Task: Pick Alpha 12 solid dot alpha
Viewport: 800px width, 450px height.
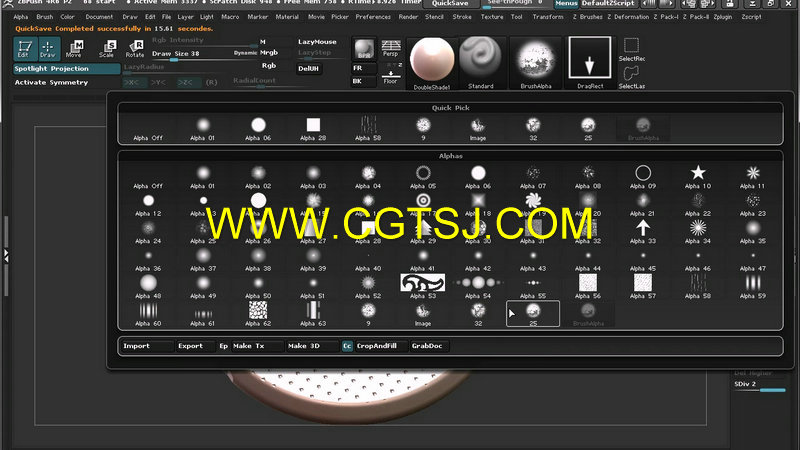Action: [x=148, y=204]
